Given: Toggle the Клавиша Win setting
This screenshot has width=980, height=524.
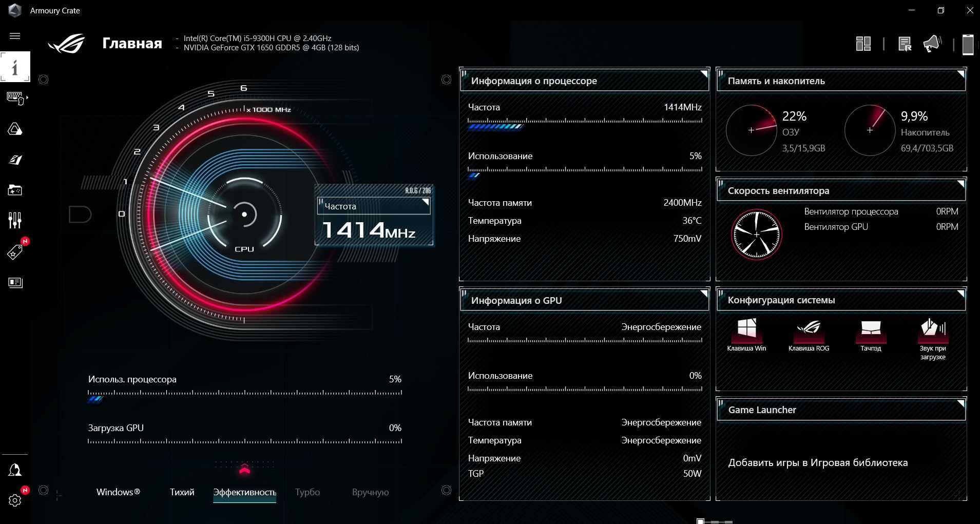Looking at the screenshot, I should click(x=746, y=335).
